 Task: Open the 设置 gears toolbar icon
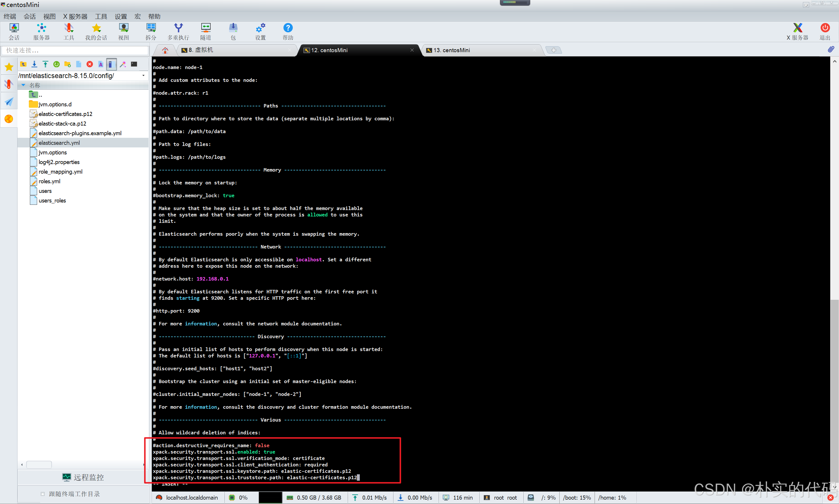(260, 31)
